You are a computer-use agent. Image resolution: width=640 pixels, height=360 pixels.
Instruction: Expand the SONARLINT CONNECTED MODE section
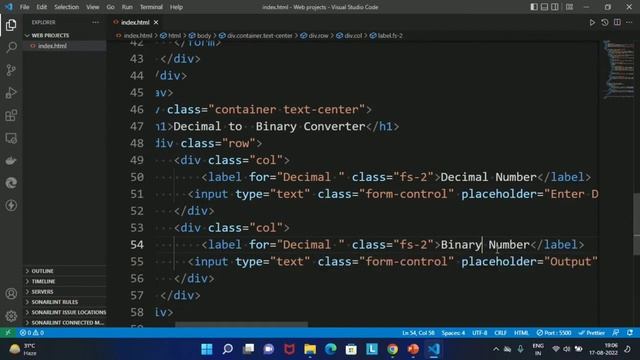click(x=65, y=322)
